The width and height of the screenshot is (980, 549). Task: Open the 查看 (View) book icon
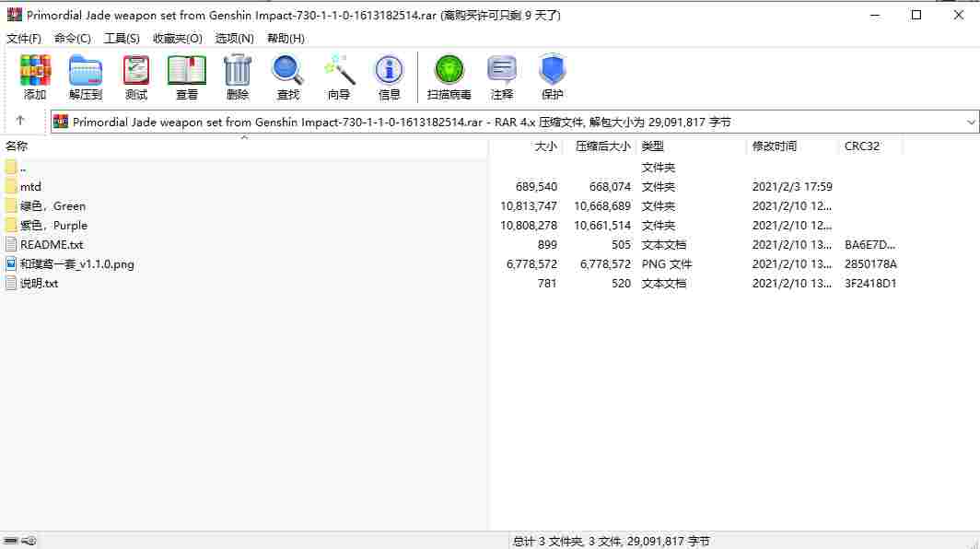coord(187,70)
